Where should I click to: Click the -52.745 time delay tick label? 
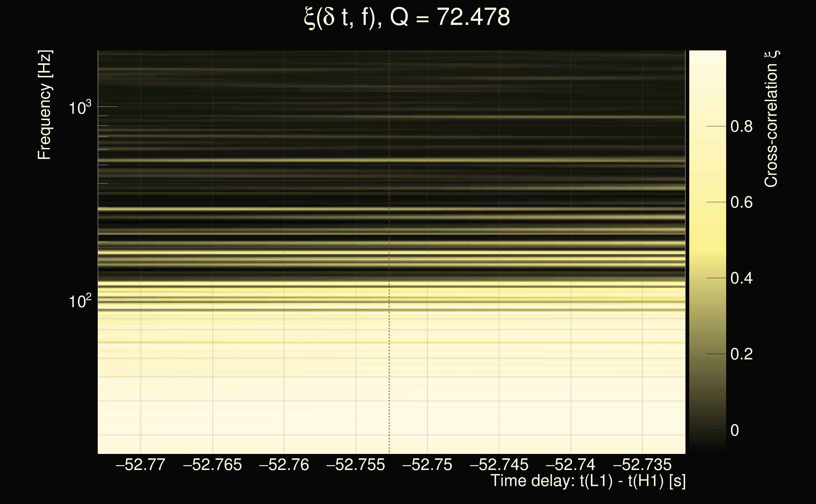point(499,465)
